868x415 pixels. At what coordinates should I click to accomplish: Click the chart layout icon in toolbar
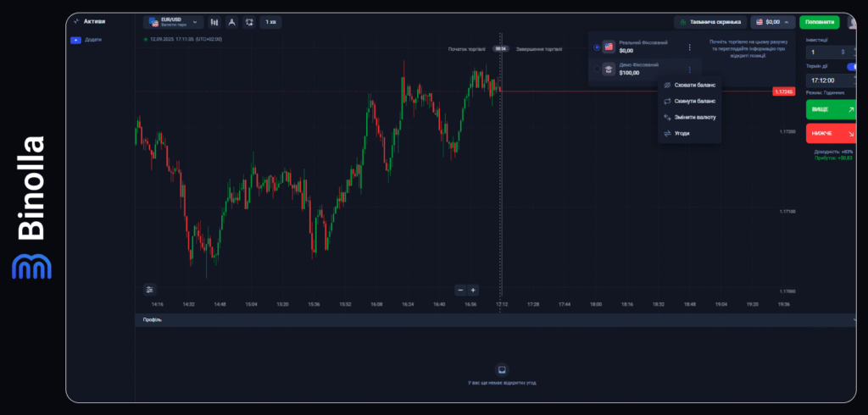(248, 22)
